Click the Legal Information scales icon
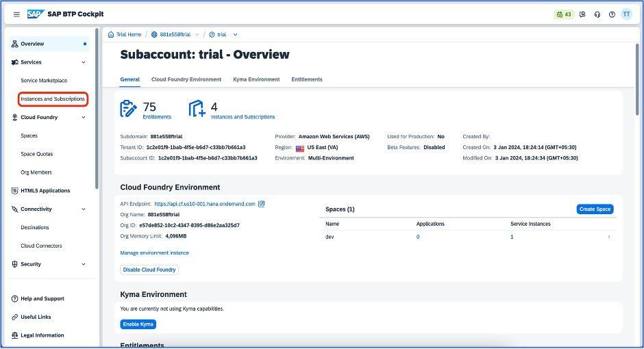644x349 pixels. (15, 335)
